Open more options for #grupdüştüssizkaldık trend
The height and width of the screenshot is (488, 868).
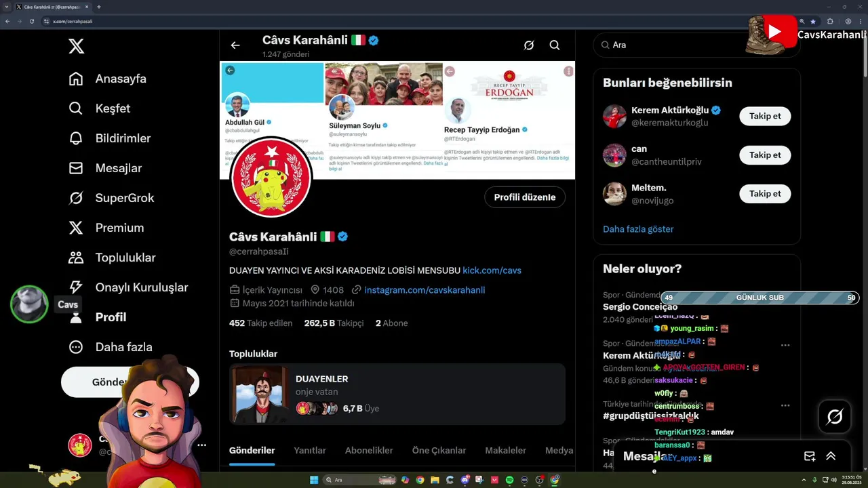(x=785, y=405)
